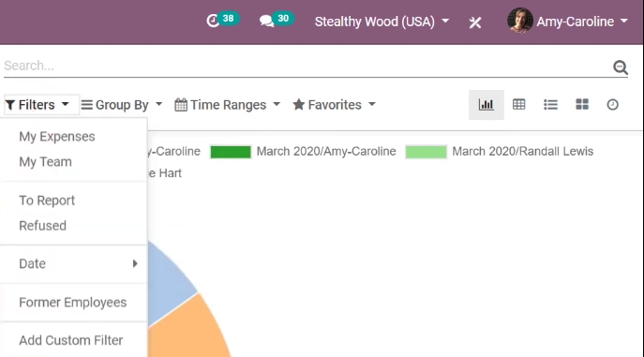The width and height of the screenshot is (644, 357).
Task: Click the search magnifier icon
Action: [x=621, y=67]
